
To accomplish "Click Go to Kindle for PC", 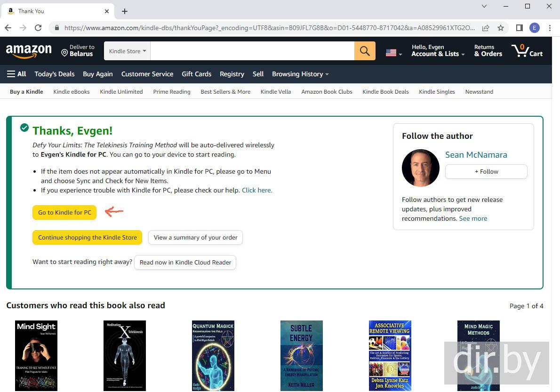I will 64,212.
